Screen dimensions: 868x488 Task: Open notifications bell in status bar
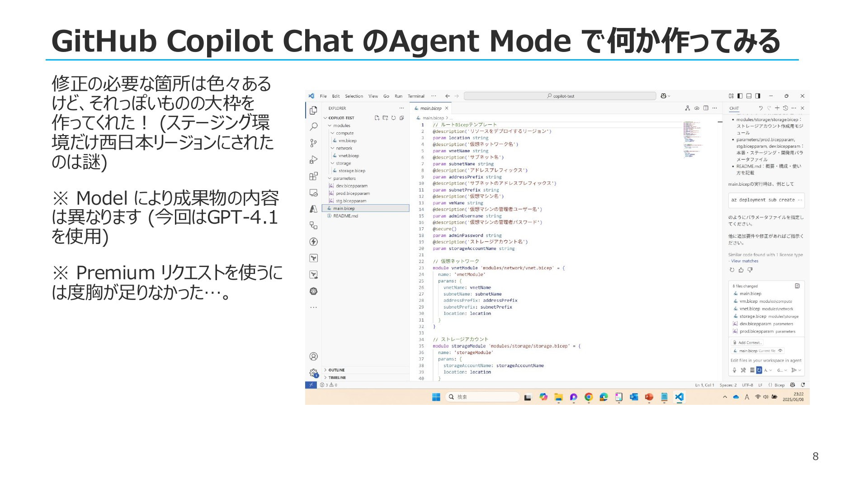(803, 385)
